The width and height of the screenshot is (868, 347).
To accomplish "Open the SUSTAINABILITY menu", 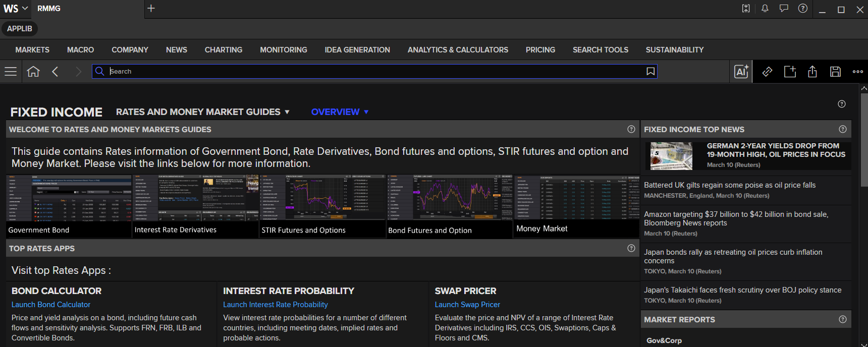I will coord(675,50).
